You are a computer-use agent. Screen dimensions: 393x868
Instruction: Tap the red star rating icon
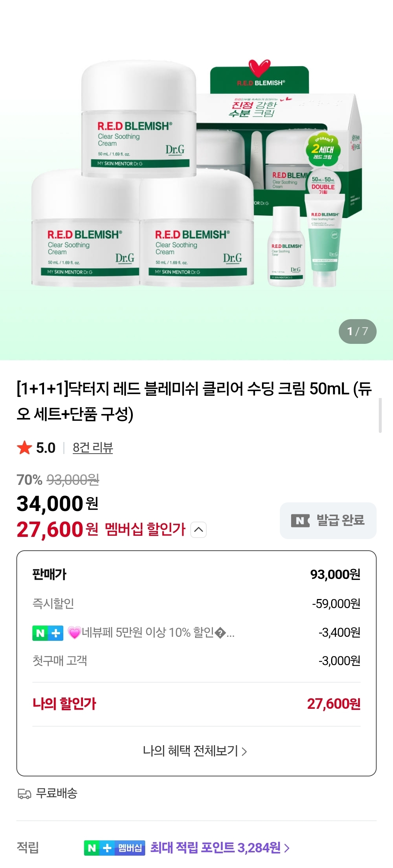click(x=25, y=447)
